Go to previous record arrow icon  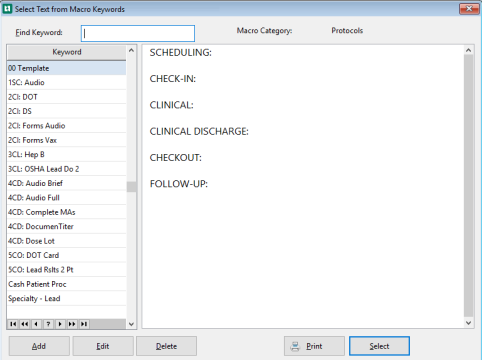(x=36, y=324)
